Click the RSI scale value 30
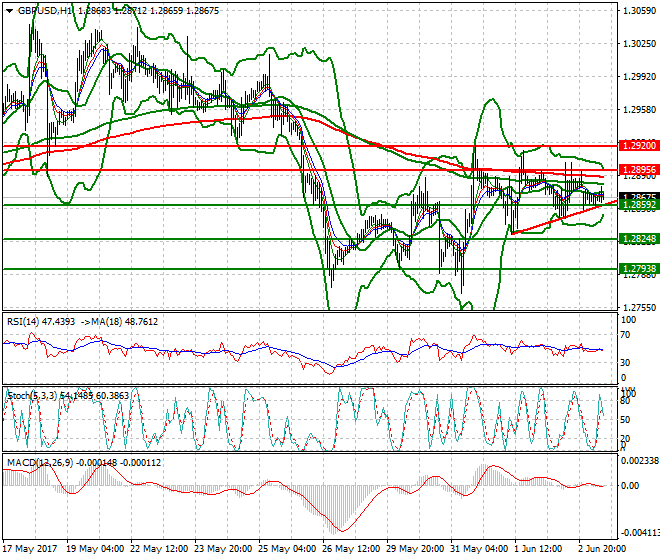Screen dimensions: 660x560 [x=625, y=363]
